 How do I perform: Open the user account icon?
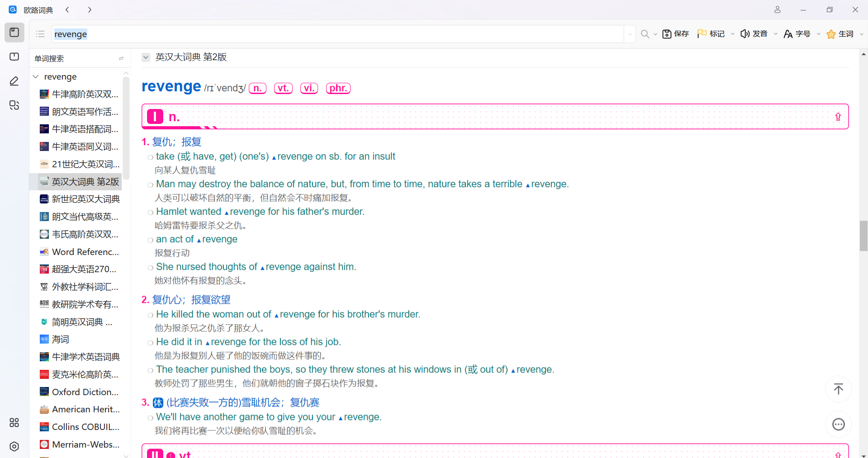778,9
